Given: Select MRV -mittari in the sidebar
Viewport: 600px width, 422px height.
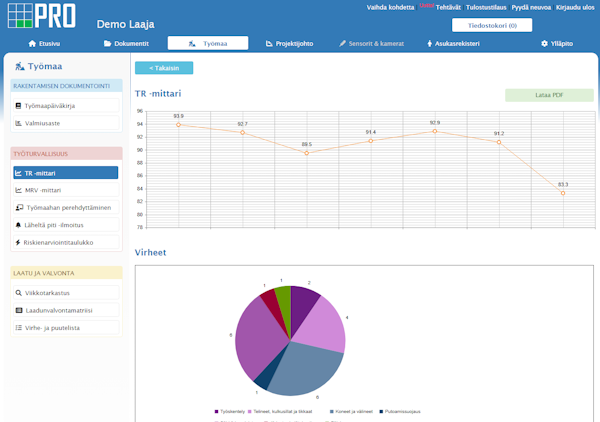Looking at the screenshot, I should coord(65,189).
